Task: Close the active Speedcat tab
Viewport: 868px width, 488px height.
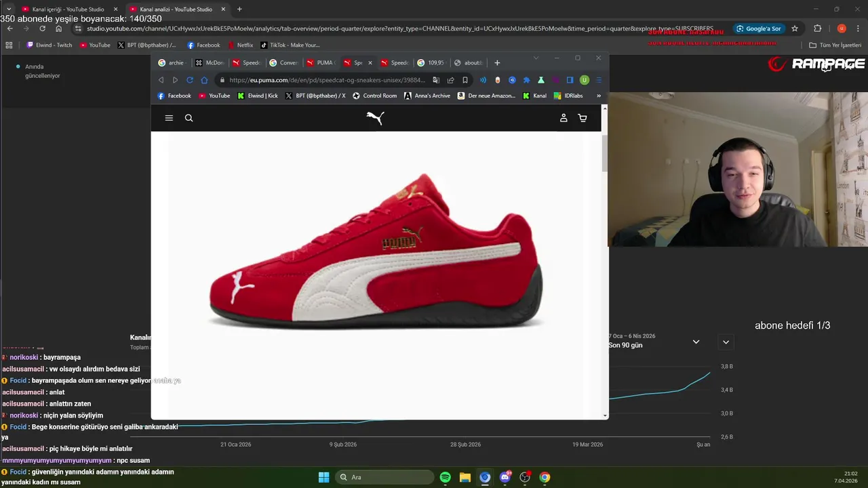Action: coord(370,62)
